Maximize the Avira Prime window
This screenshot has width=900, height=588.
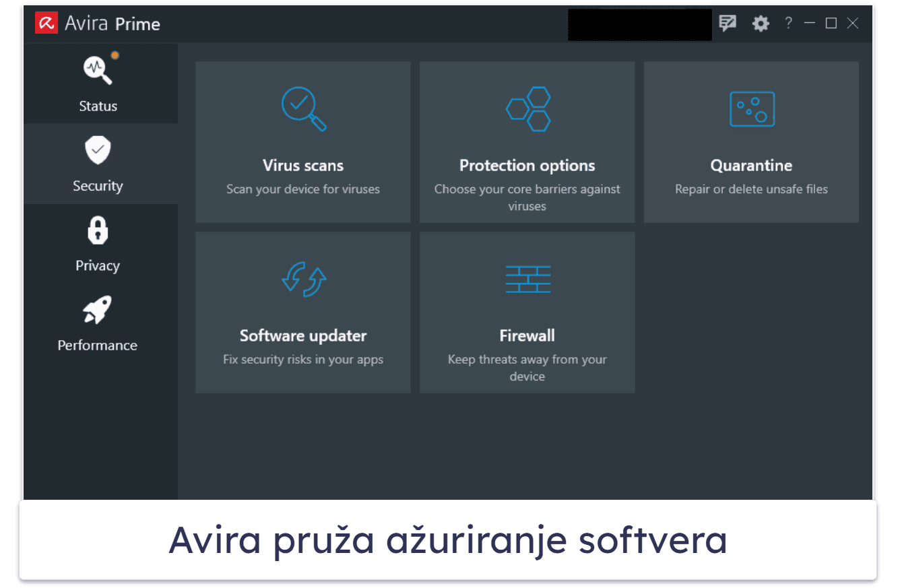click(x=831, y=24)
